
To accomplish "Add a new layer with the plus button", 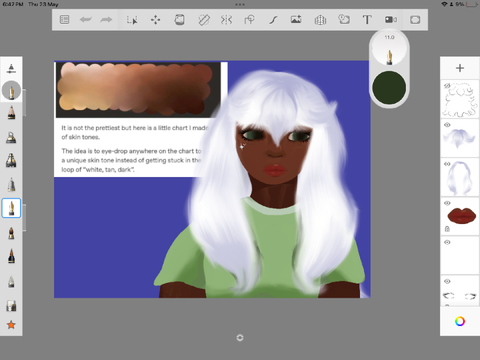I will coord(460,68).
